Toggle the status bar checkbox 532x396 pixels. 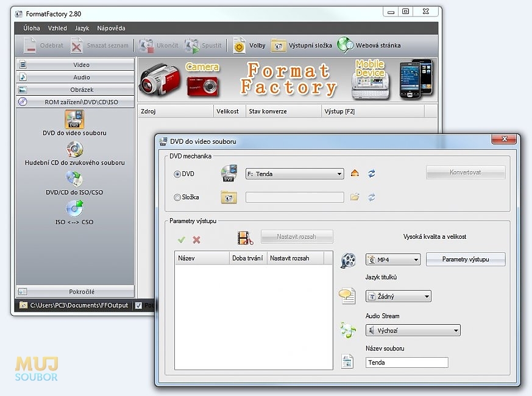point(138,305)
